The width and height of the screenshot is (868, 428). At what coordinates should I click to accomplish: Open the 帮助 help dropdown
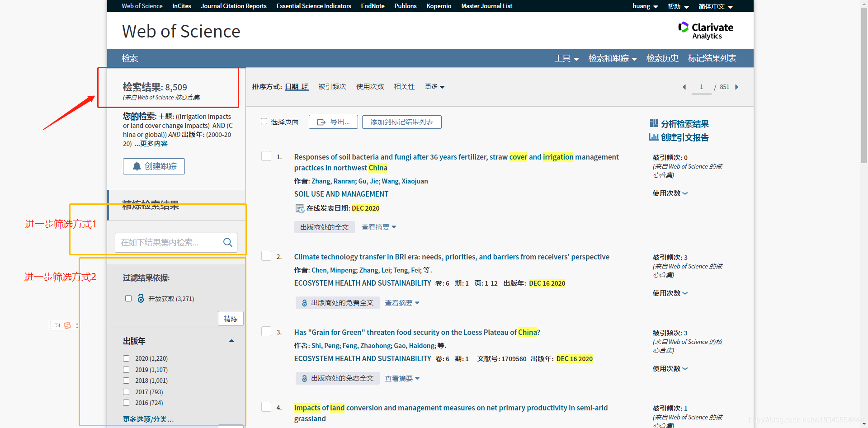(x=678, y=6)
